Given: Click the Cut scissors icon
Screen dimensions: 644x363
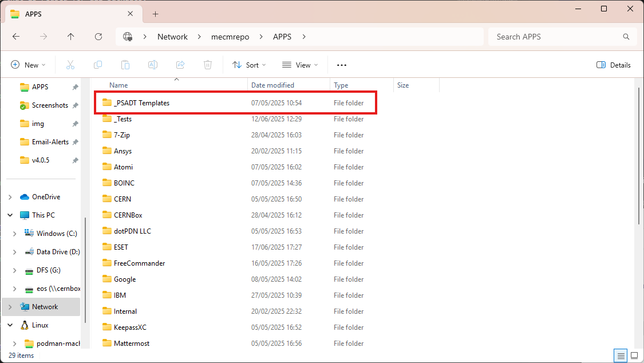Looking at the screenshot, I should coord(70,65).
